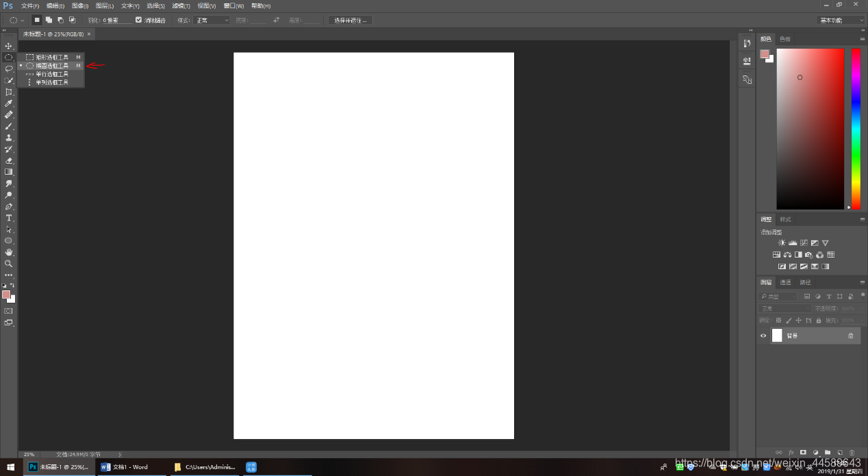Select the Smudge tool
The image size is (868, 476).
(x=9, y=184)
